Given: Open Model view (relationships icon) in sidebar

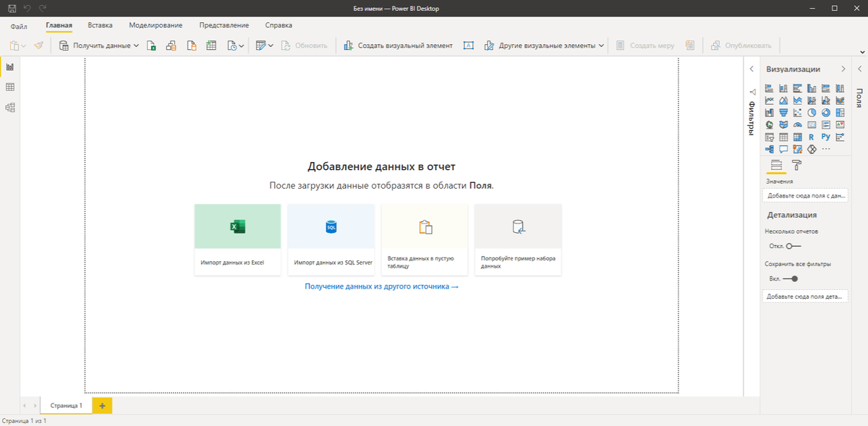Looking at the screenshot, I should click(x=10, y=108).
